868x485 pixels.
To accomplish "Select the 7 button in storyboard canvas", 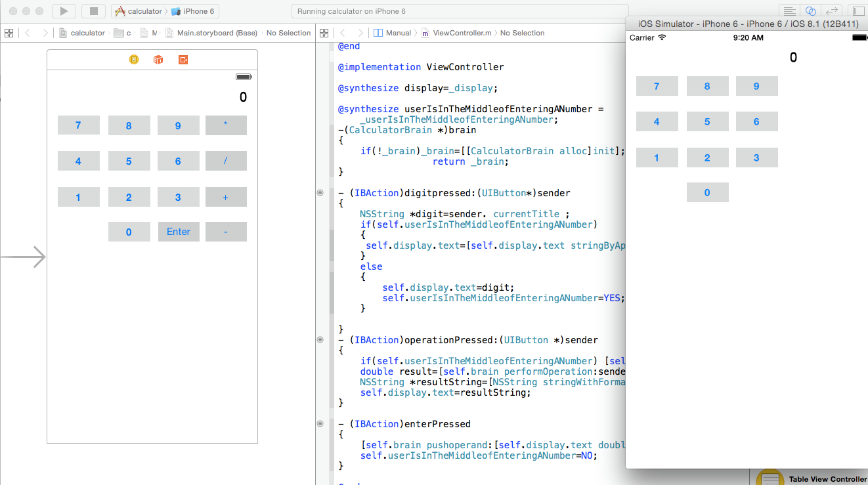I will point(79,125).
